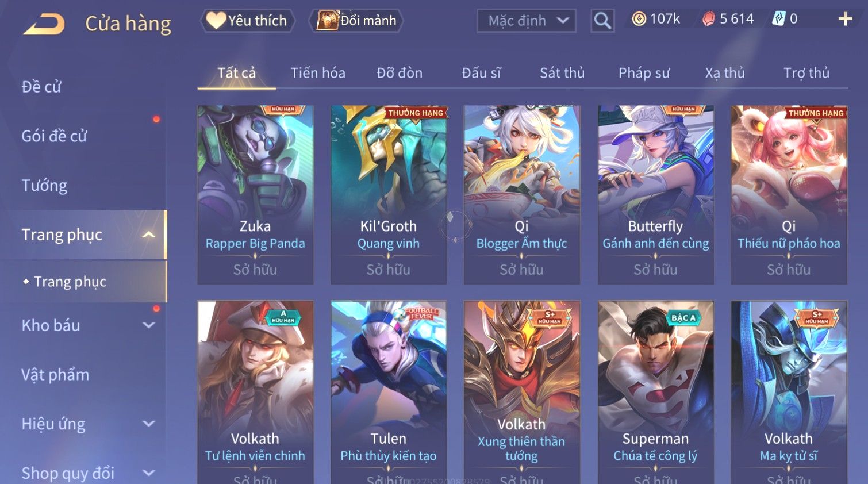Viewport: 868px width, 484px height.
Task: Tap the red ruby balance 5 614
Action: coord(728,19)
